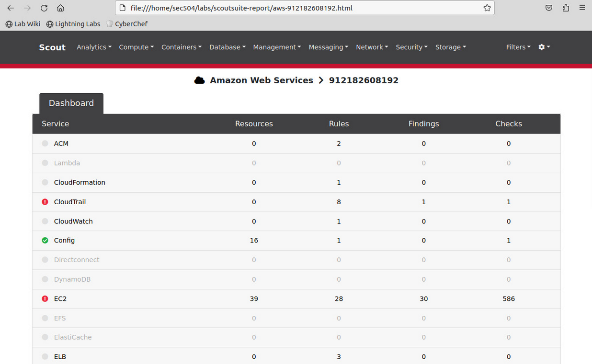
Task: Open the Config service link
Action: click(64, 241)
